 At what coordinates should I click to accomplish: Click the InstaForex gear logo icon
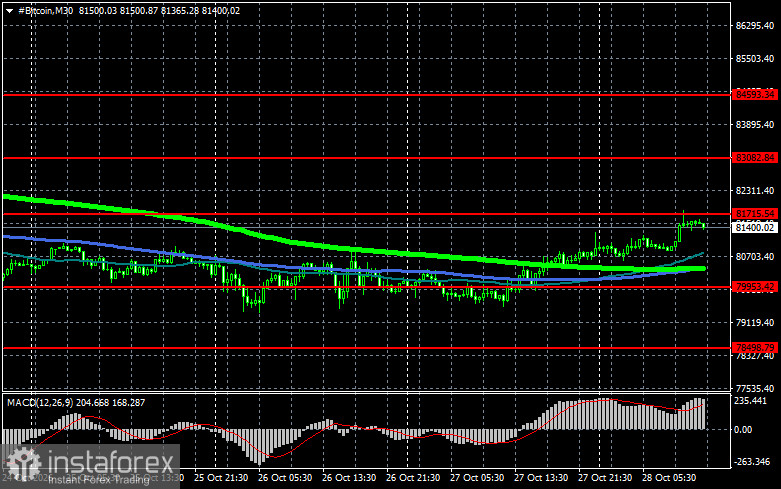[22, 464]
